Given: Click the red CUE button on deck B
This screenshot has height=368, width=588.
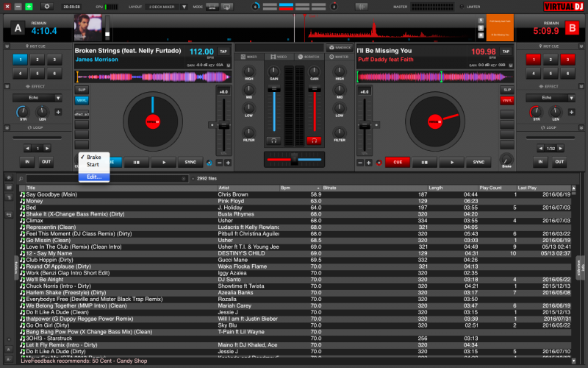Looking at the screenshot, I should (398, 162).
